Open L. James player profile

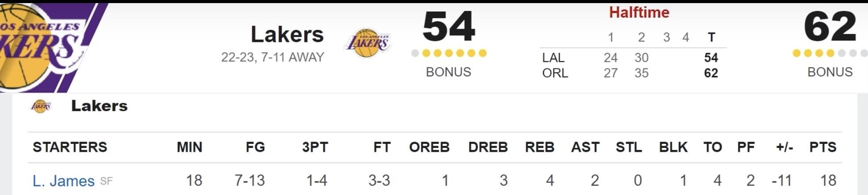click(x=64, y=180)
